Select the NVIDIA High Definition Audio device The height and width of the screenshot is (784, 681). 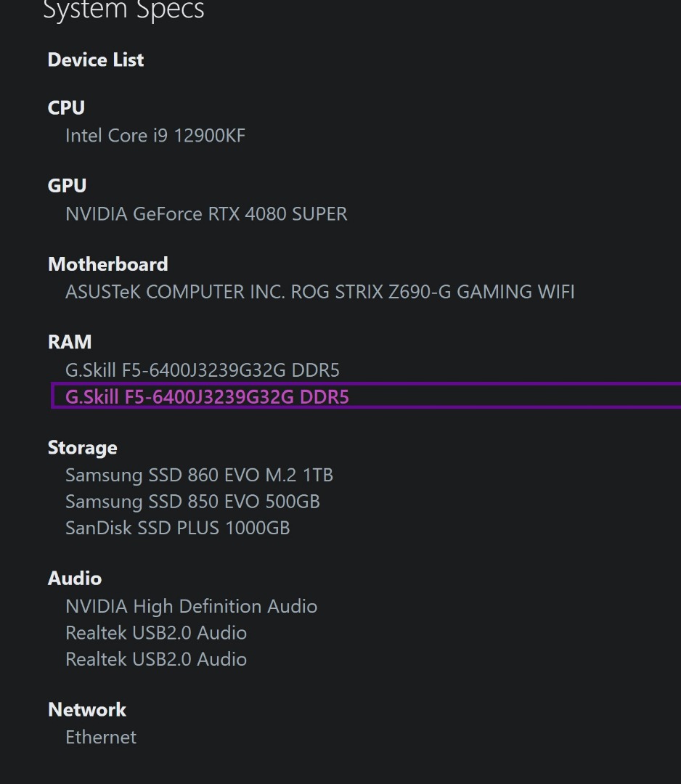pos(191,606)
